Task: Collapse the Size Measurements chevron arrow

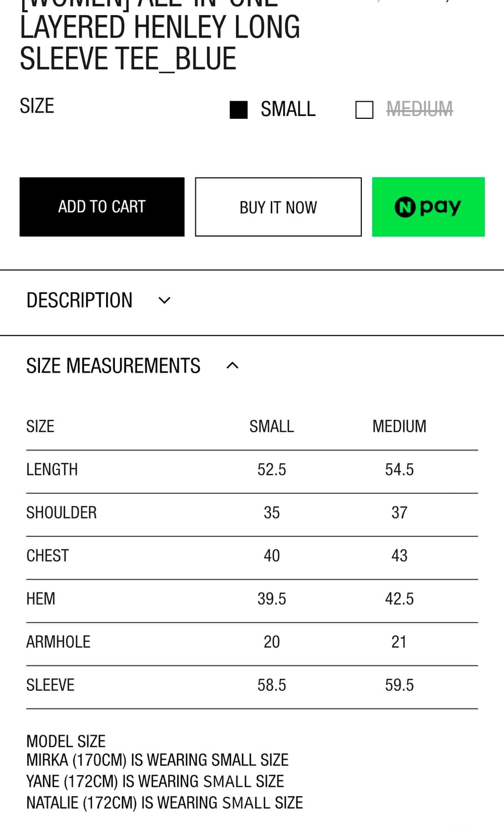Action: click(x=233, y=365)
